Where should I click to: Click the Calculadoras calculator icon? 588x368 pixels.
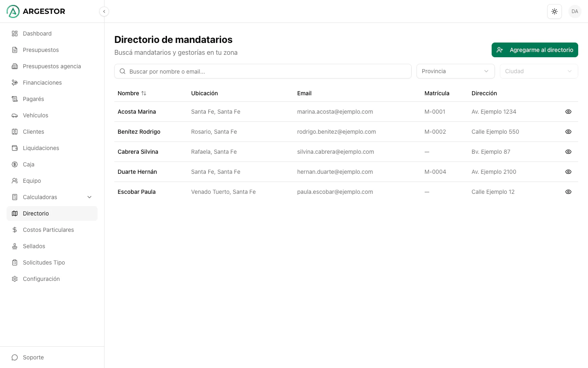click(15, 197)
